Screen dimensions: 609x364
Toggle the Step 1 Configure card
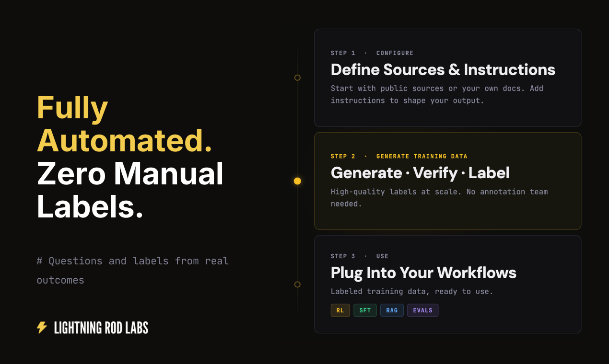click(447, 78)
